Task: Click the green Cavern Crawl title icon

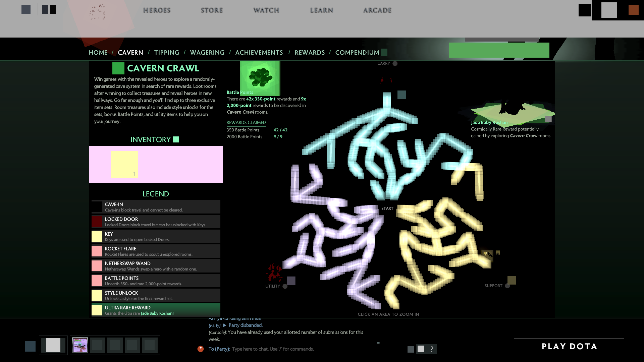Action: pos(118,68)
